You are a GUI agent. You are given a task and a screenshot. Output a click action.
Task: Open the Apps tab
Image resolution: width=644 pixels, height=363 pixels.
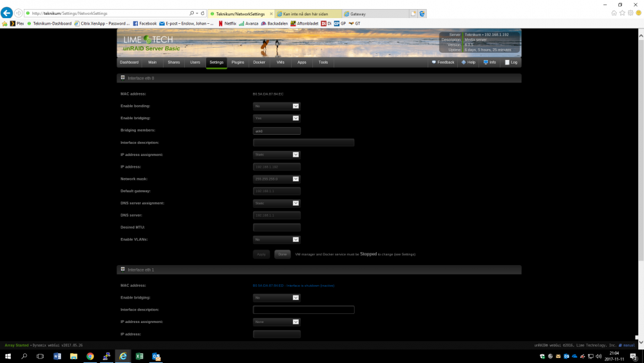tap(302, 63)
